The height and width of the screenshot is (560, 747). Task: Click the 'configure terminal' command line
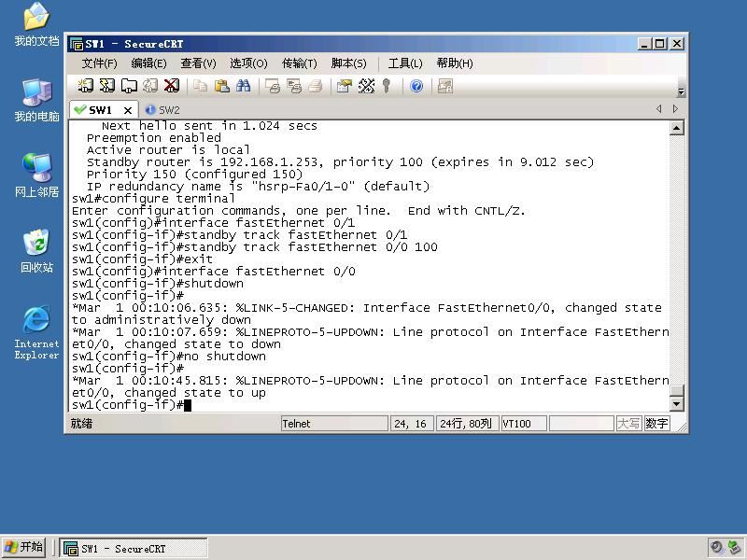[153, 199]
